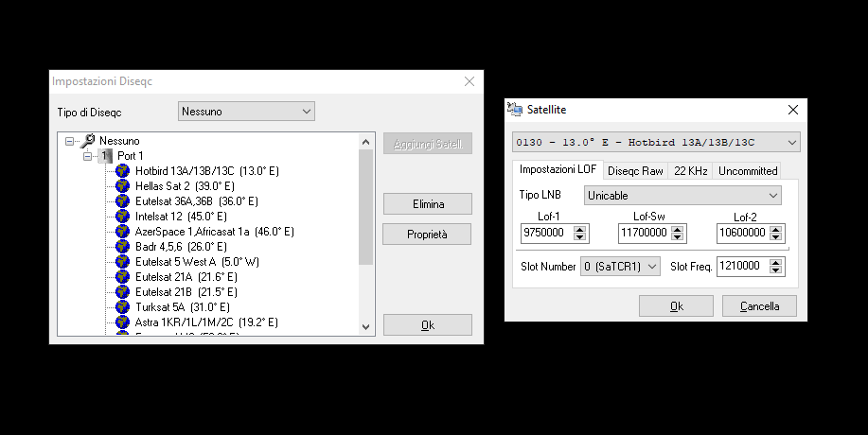Increase Lof-Sw value with up arrow
Viewport: 868px width, 435px height.
[677, 230]
